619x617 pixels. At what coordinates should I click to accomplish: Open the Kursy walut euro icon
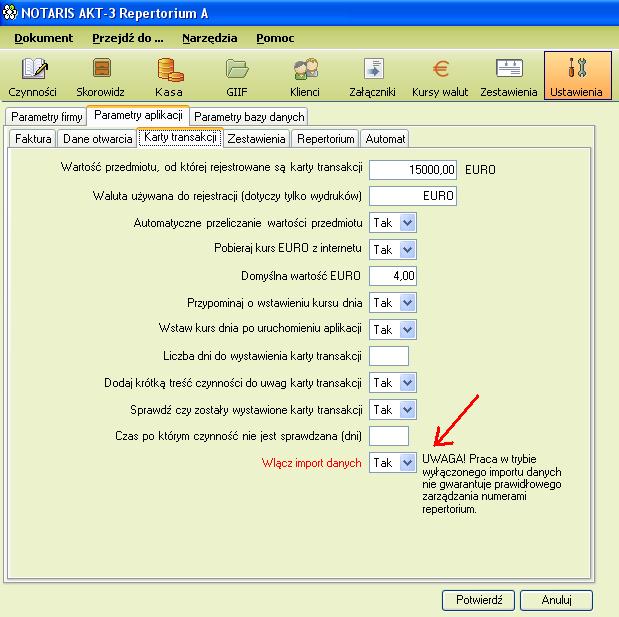point(441,69)
